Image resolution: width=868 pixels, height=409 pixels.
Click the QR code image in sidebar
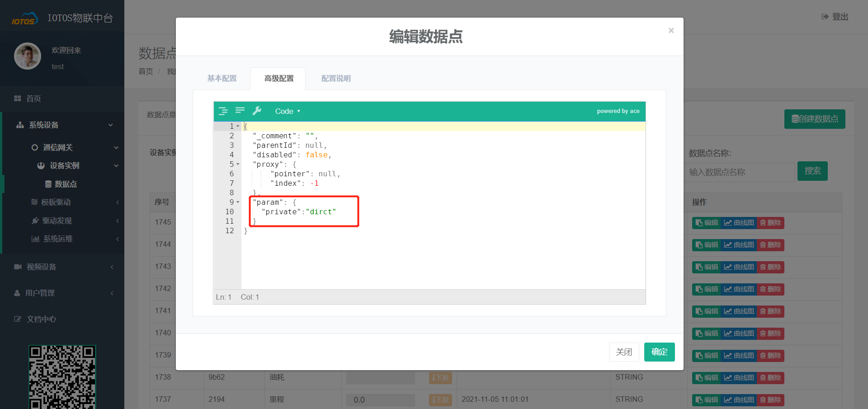click(62, 377)
